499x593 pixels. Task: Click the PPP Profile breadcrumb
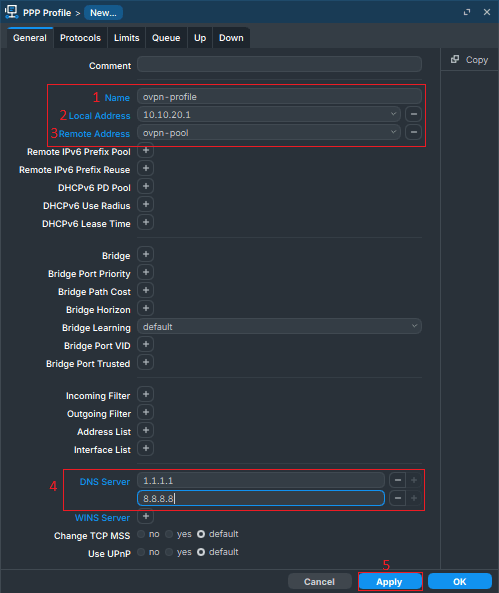47,12
